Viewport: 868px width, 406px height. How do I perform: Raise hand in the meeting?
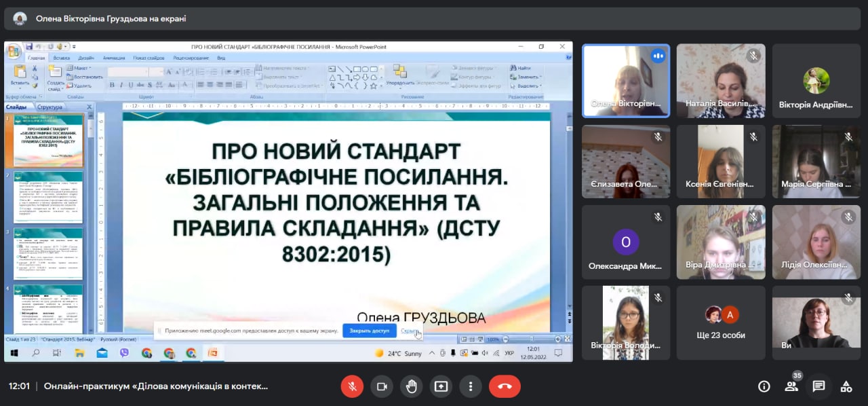pyautogui.click(x=411, y=386)
